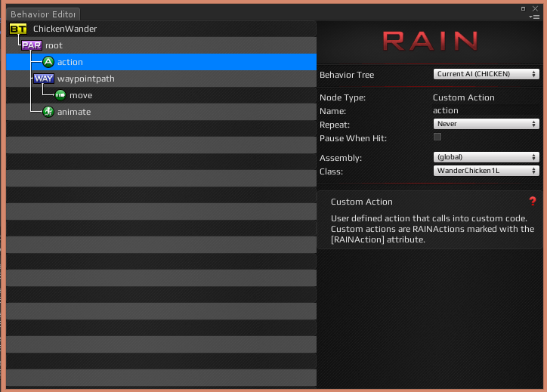
Task: Select the ChickenWander tree row
Action: point(161,29)
